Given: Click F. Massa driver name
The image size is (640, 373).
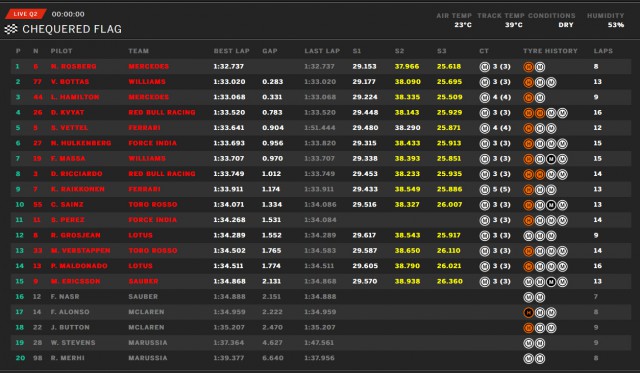Looking at the screenshot, I should 68,158.
